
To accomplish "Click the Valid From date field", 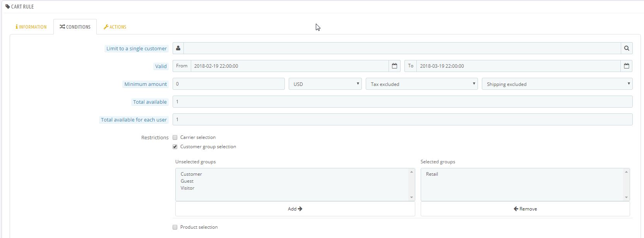I will (290, 66).
